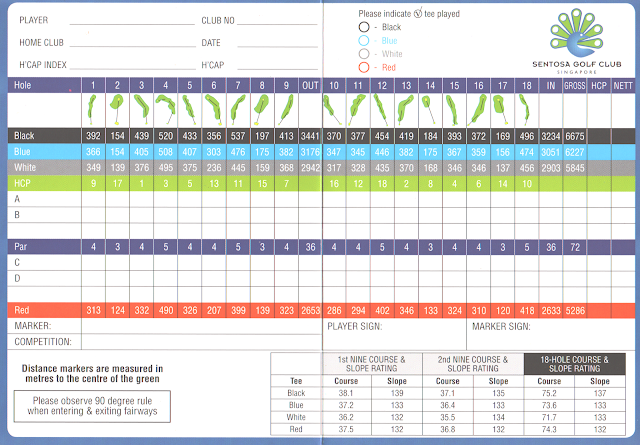Click White total yardage 5845
This screenshot has height=445, width=640.
click(x=575, y=168)
